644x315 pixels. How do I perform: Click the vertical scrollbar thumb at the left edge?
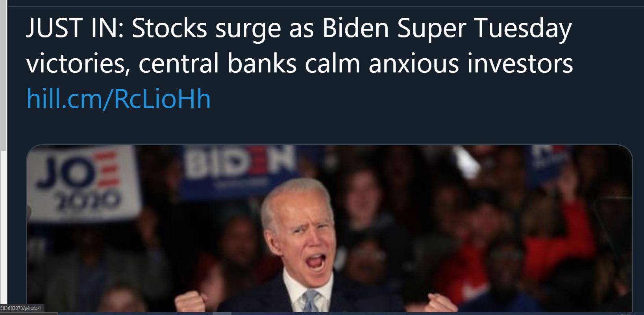coord(3,75)
